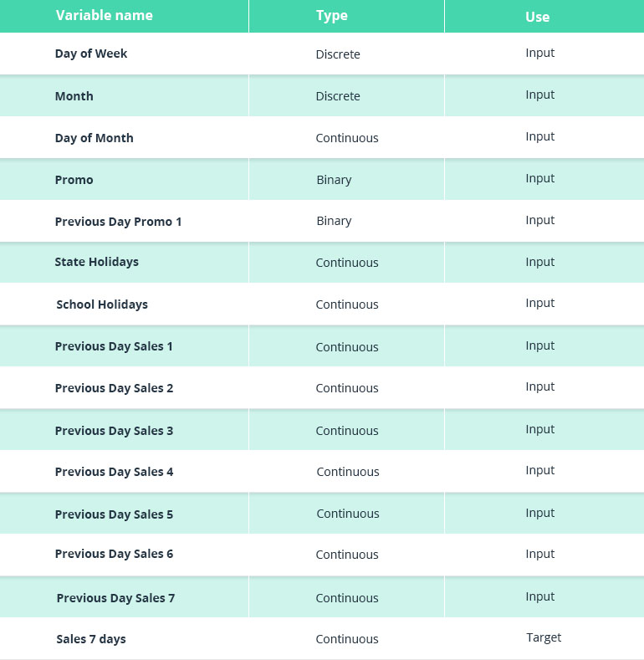This screenshot has width=644, height=660.
Task: Select the School Holidays variable
Action: [102, 304]
